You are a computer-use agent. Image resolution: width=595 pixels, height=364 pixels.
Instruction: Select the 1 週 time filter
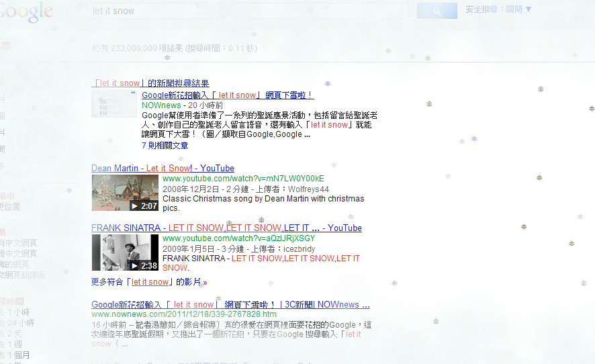click(x=11, y=345)
